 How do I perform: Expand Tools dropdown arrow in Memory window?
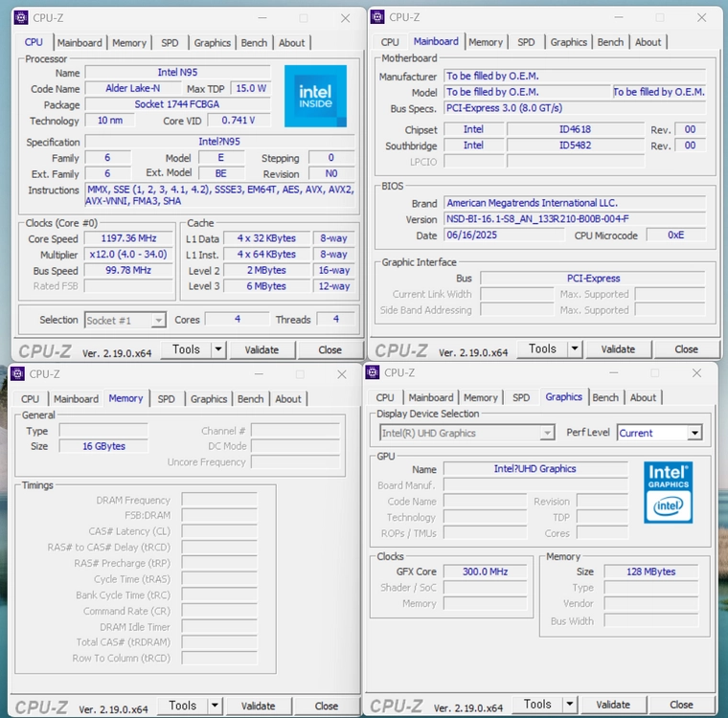point(215,706)
